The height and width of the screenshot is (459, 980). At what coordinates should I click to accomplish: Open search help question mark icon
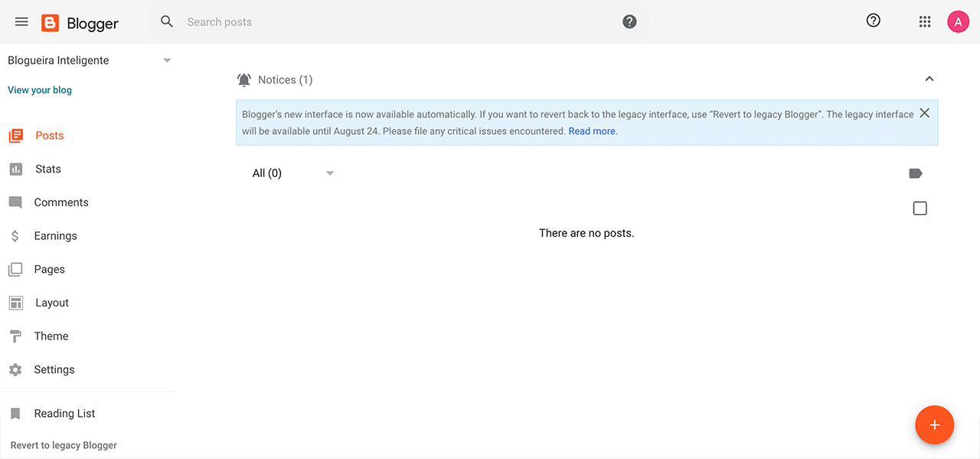tap(629, 21)
